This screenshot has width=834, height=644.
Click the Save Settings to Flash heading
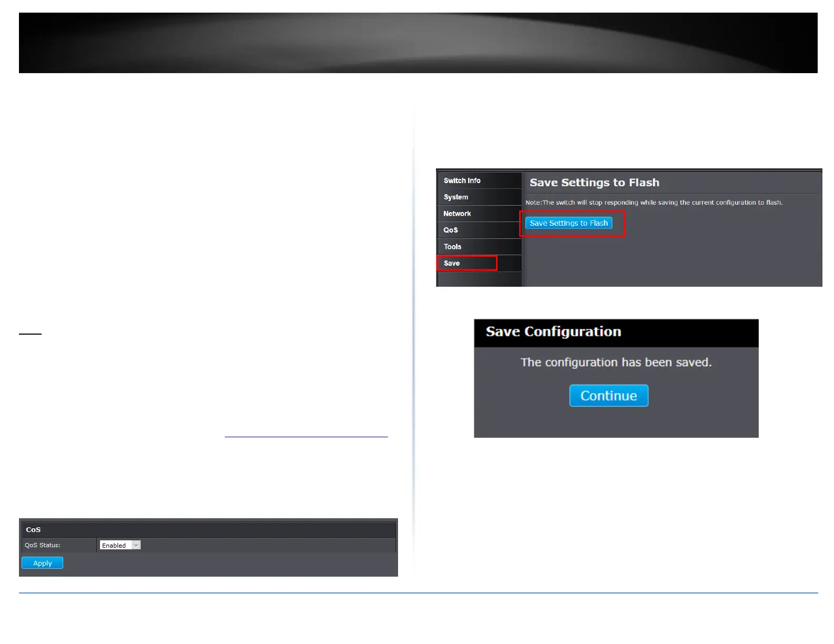tap(594, 183)
